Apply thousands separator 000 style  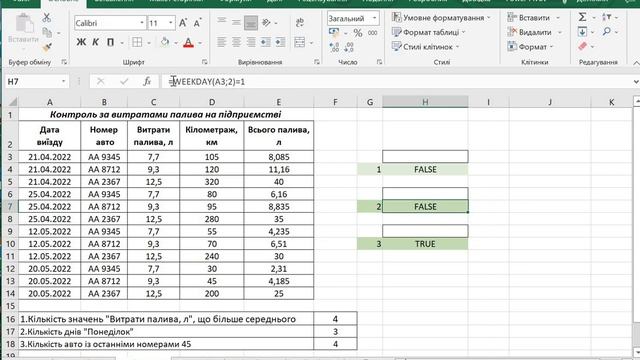coord(372,33)
